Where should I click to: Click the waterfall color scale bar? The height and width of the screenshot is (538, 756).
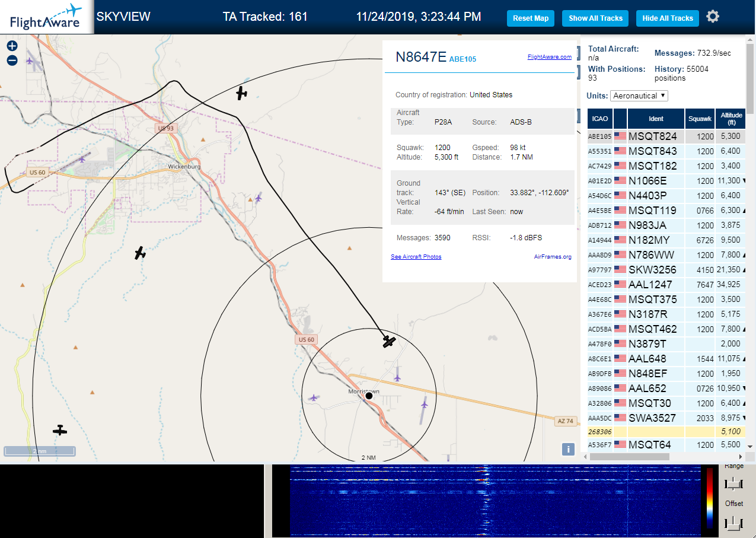[x=710, y=498]
